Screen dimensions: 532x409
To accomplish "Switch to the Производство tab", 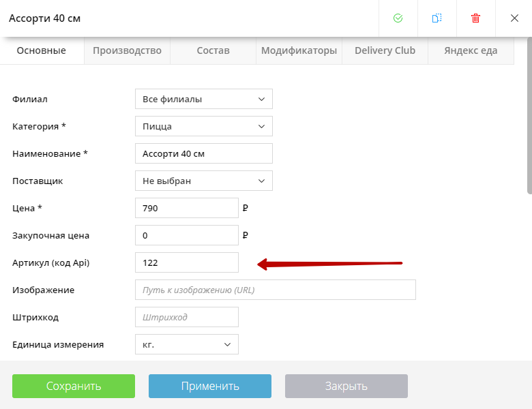I will click(127, 50).
